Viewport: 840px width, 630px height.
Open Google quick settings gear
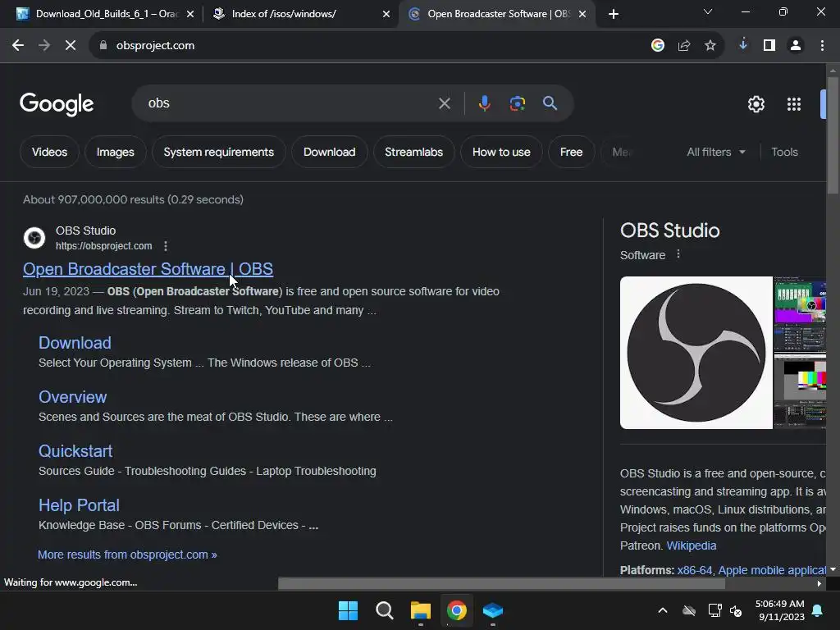click(x=756, y=104)
